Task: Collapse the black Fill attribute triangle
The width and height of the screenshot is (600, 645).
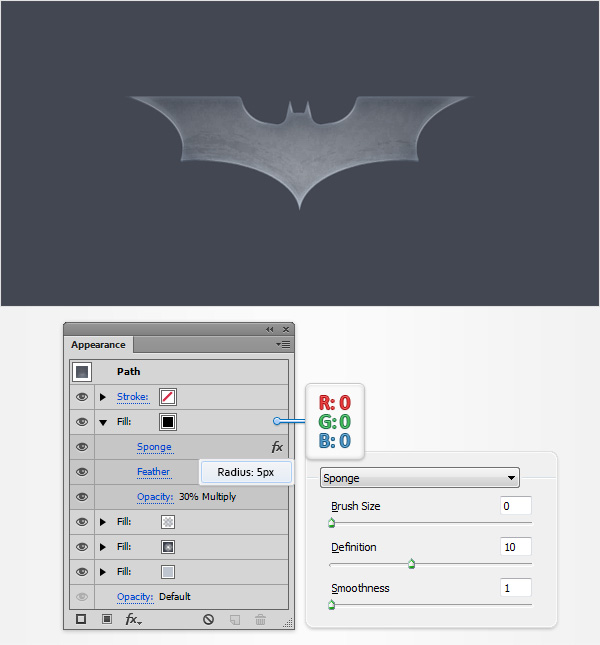Action: coord(103,422)
